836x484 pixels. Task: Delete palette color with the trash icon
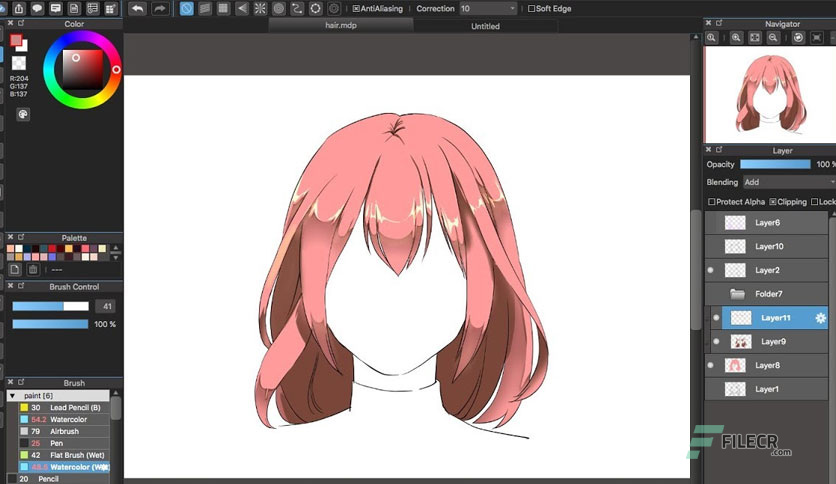click(33, 269)
